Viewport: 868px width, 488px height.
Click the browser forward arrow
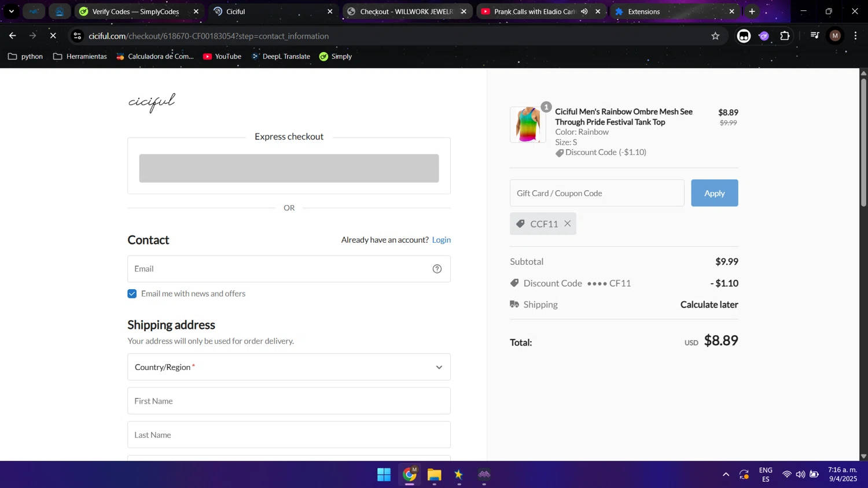(x=32, y=36)
